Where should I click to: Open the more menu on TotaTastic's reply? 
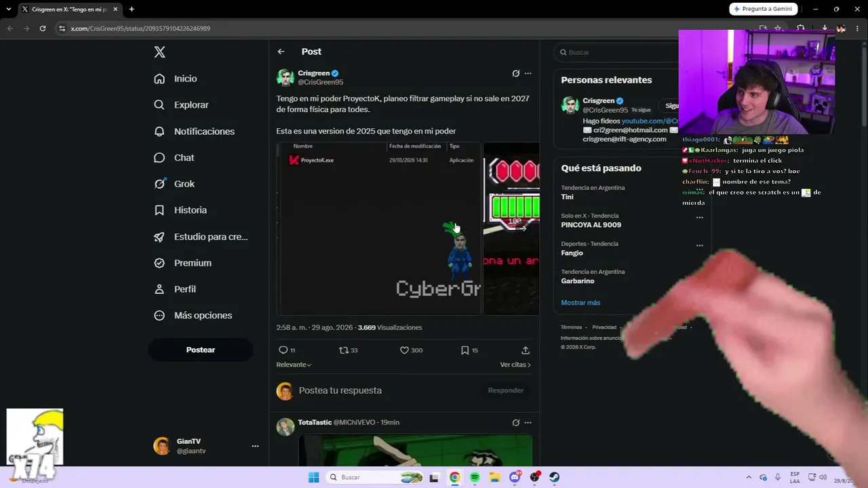[528, 422]
